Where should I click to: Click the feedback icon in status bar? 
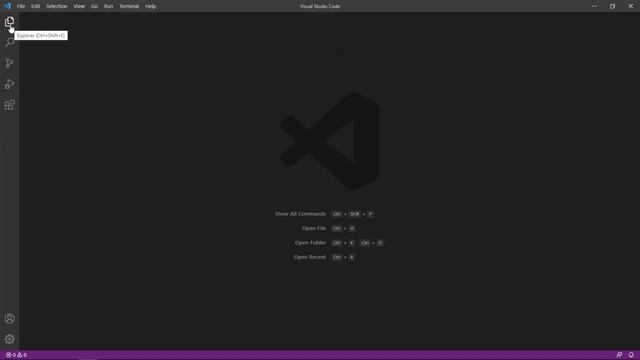tap(619, 355)
